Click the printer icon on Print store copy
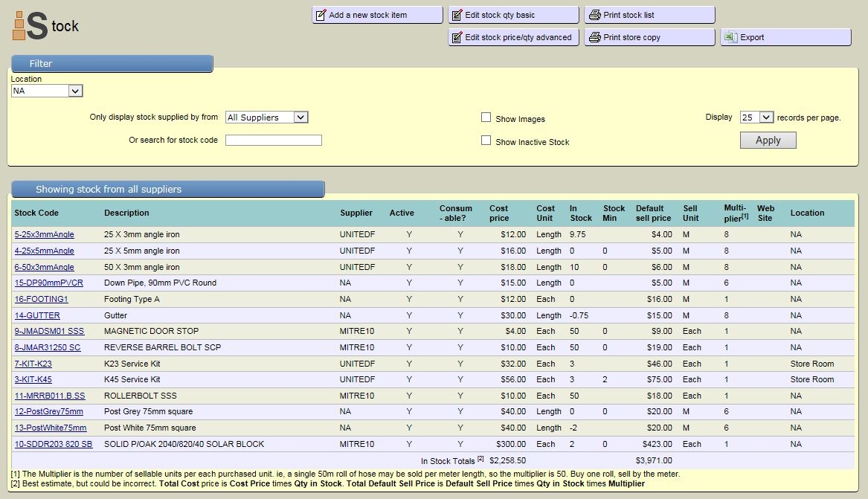Viewport: 868px width, 499px height. (x=594, y=38)
